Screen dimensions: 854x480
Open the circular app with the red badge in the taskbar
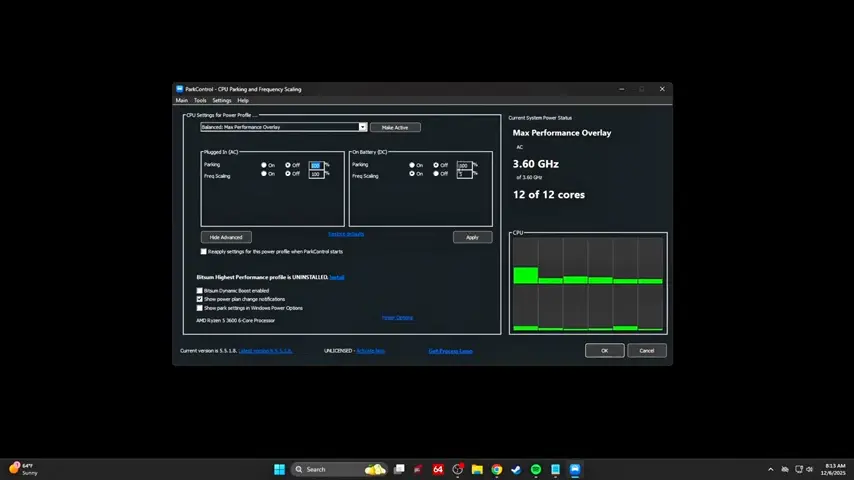(458, 469)
